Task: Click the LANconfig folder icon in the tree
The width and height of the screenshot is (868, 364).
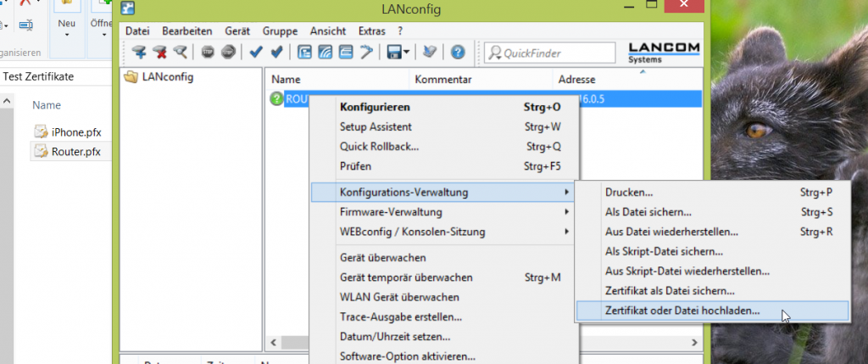Action: coord(131,77)
